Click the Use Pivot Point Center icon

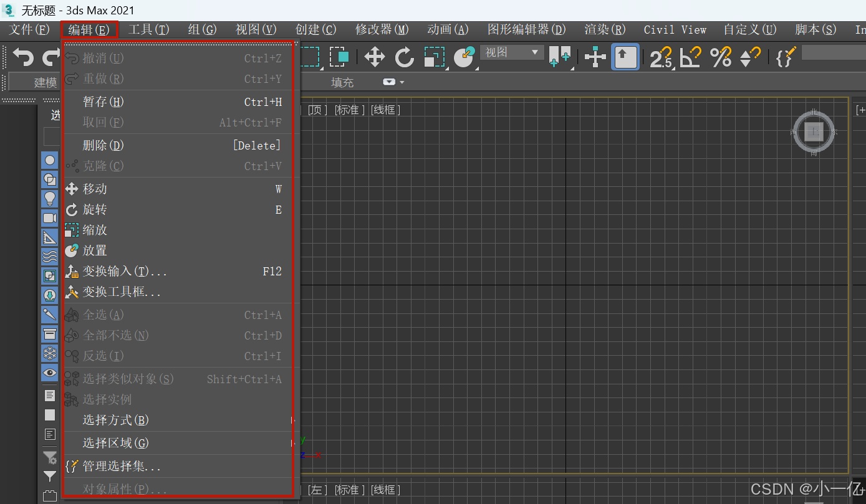point(560,57)
